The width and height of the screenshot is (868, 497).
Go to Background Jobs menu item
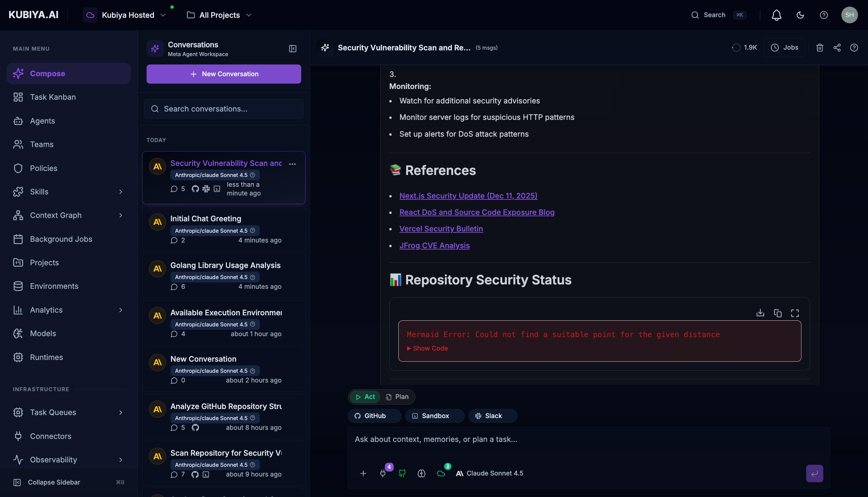click(x=61, y=239)
